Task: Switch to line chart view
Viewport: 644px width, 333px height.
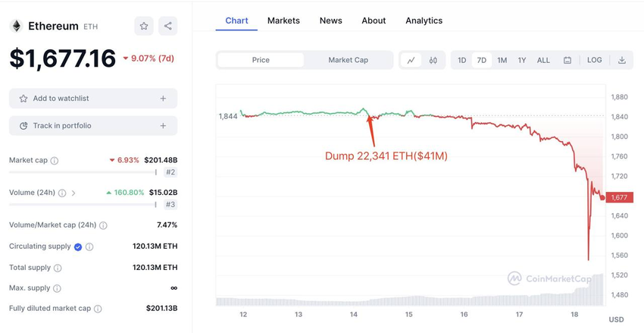Action: [411, 60]
